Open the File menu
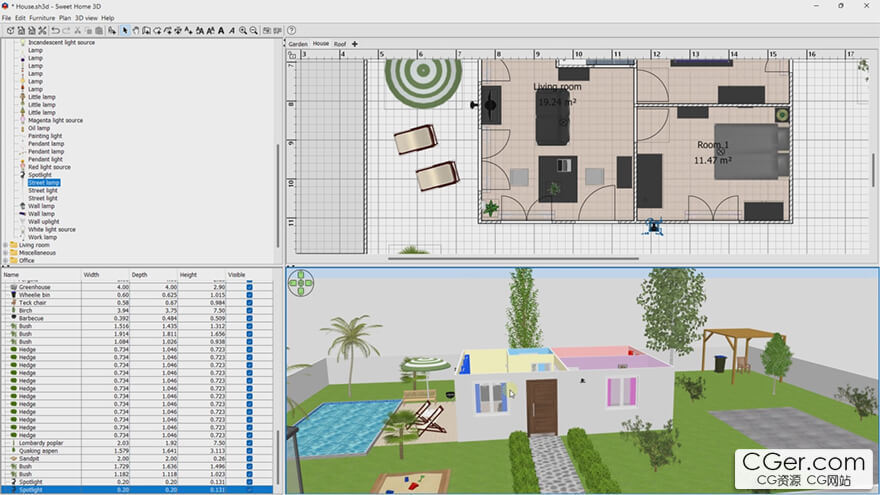 click(6, 18)
